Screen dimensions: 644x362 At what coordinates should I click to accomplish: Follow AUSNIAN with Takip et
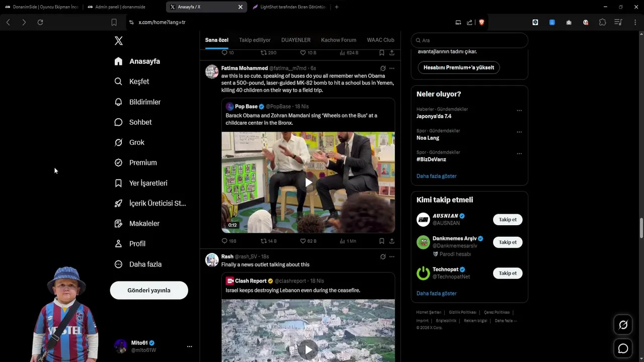[x=508, y=220]
